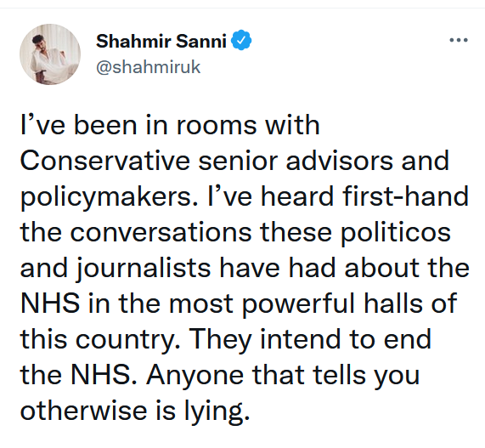Click the word "first-hand" in the tweet
The image size is (485, 448).
[x=405, y=196]
